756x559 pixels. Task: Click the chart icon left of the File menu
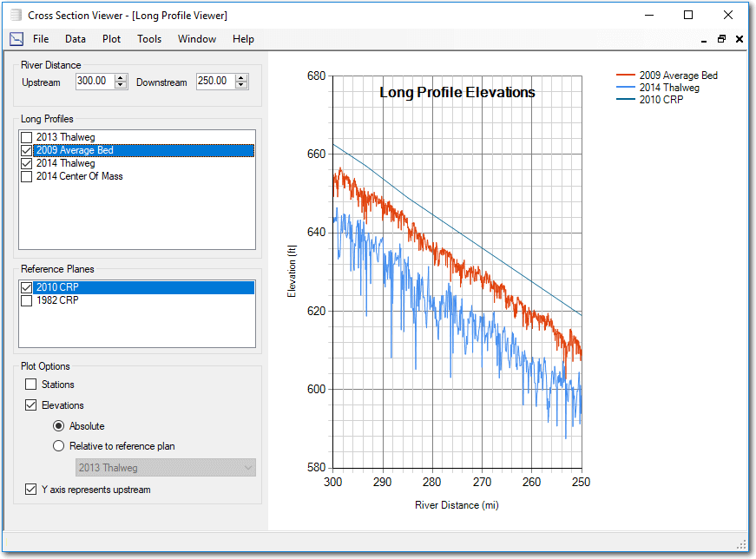point(16,38)
